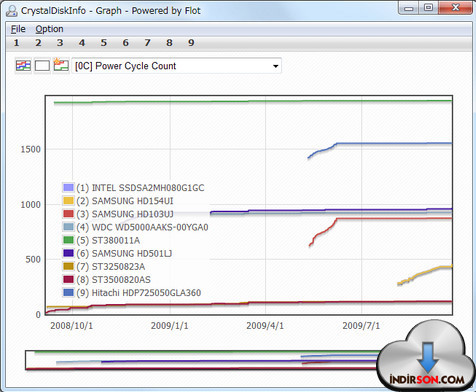Click legend text '(7) ST3250823A'
The width and height of the screenshot is (476, 392).
(x=110, y=267)
